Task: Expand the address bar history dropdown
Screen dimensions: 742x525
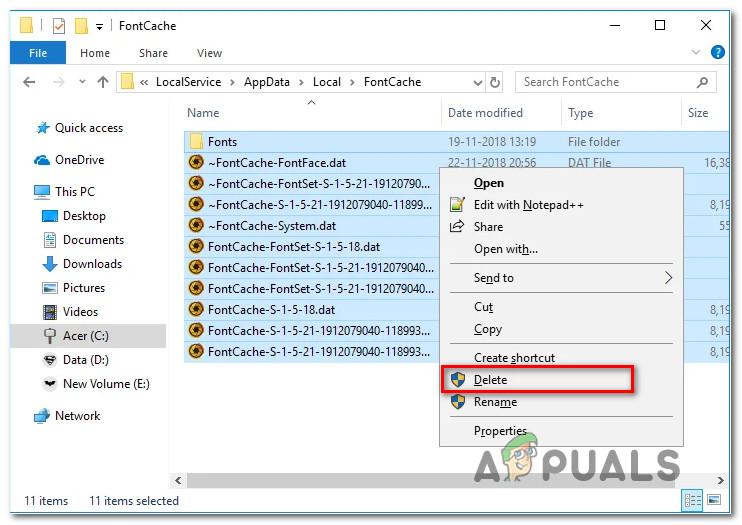Action: tap(478, 83)
